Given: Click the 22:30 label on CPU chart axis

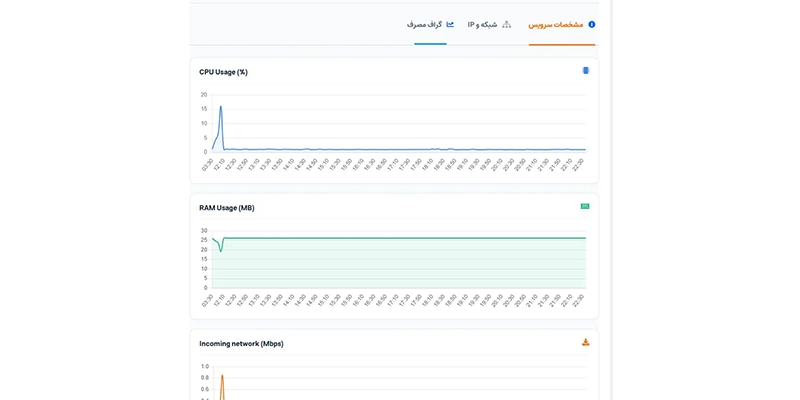Looking at the screenshot, I should click(x=579, y=164).
